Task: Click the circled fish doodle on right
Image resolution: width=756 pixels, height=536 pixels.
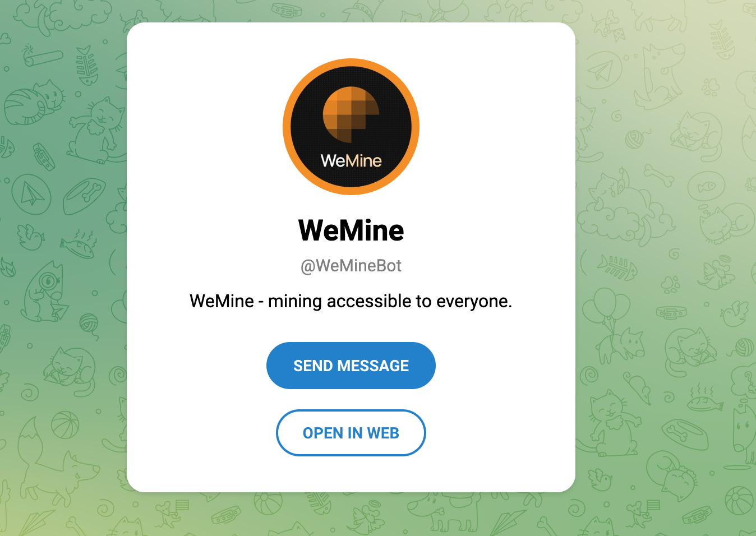Action: point(707,186)
